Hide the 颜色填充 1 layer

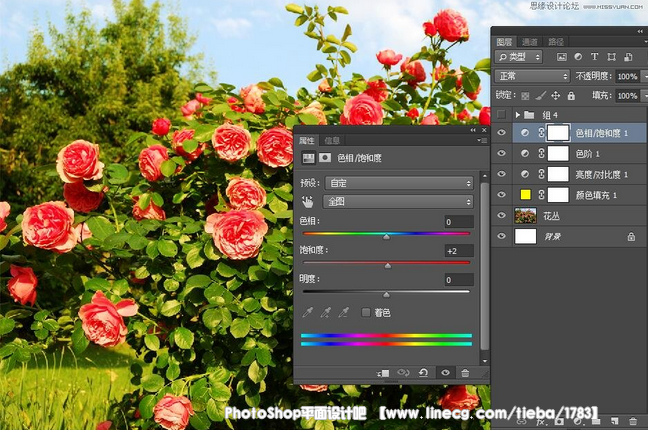click(501, 195)
